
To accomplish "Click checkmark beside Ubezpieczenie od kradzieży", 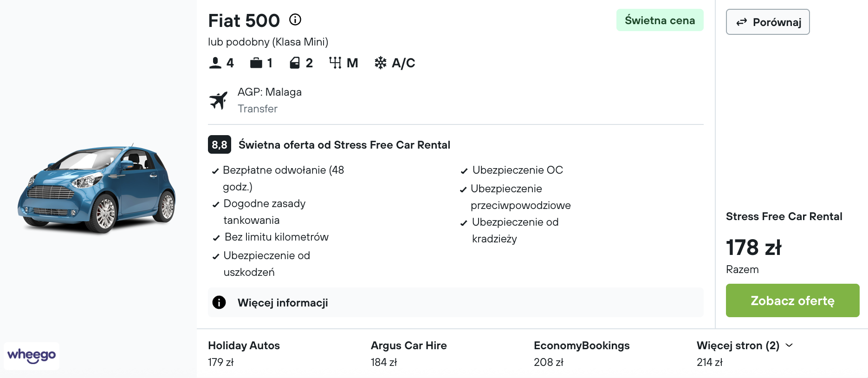I will (464, 223).
